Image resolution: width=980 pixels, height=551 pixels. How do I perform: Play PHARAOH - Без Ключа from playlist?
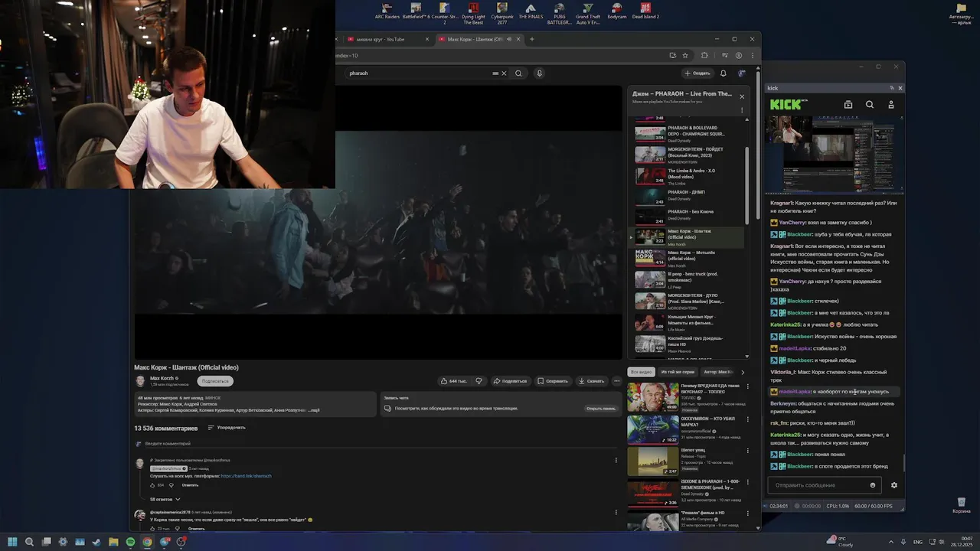coord(685,217)
